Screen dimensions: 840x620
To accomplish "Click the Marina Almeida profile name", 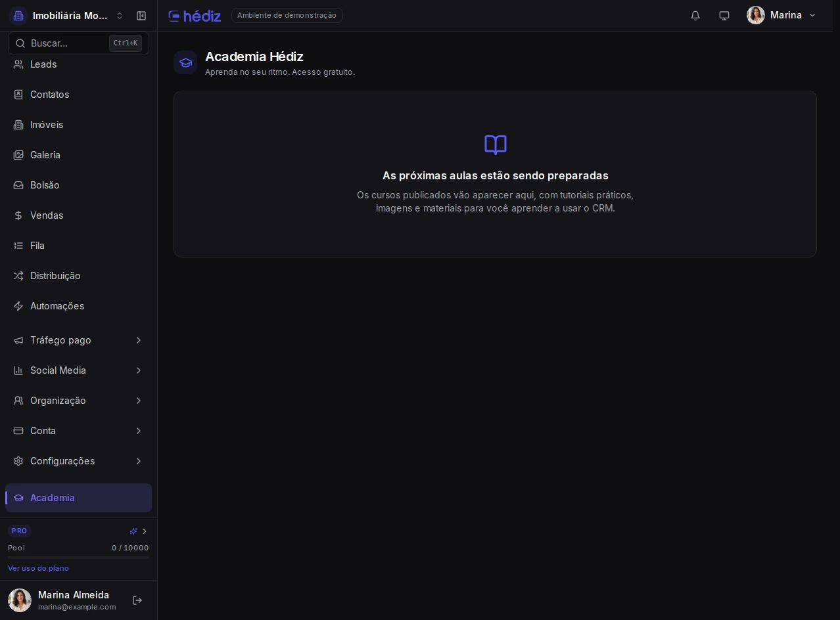I will (74, 595).
